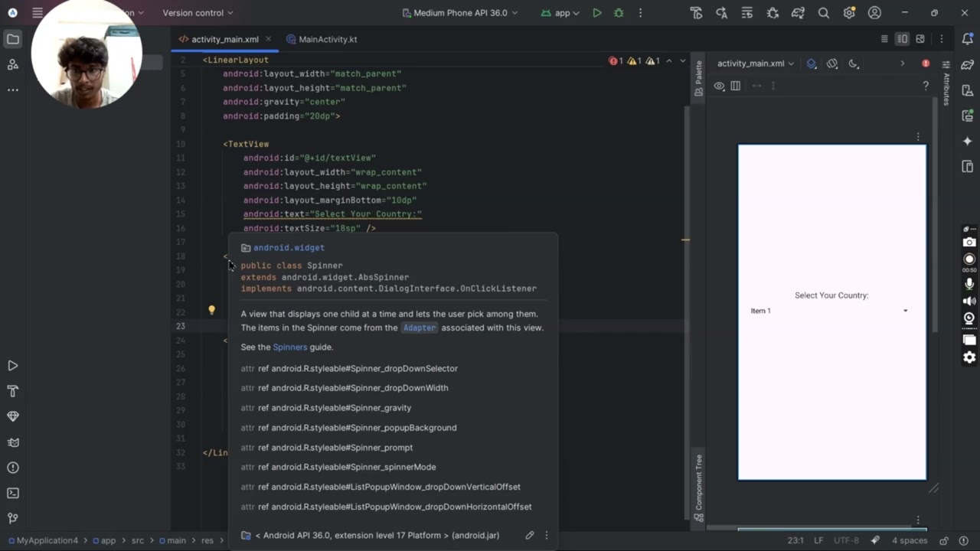The height and width of the screenshot is (551, 980).
Task: Start debugging the app (bug icon)
Action: [x=619, y=13]
